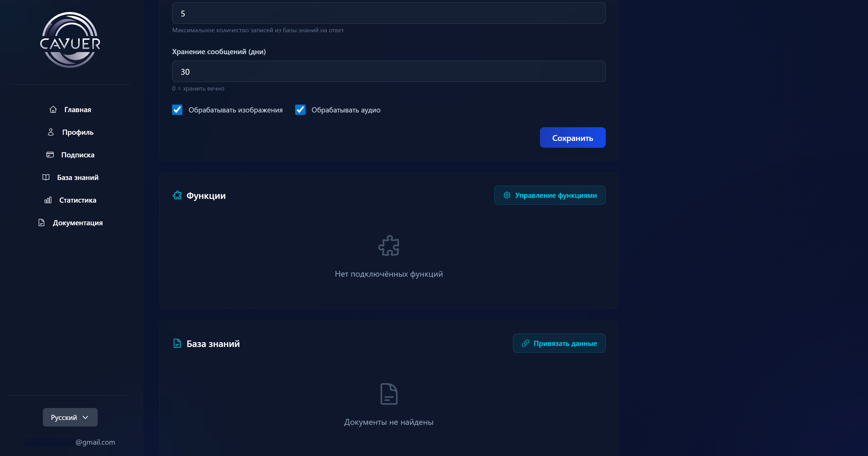Image resolution: width=868 pixels, height=456 pixels.
Task: Click the card icon beside Подписка
Action: pos(50,155)
